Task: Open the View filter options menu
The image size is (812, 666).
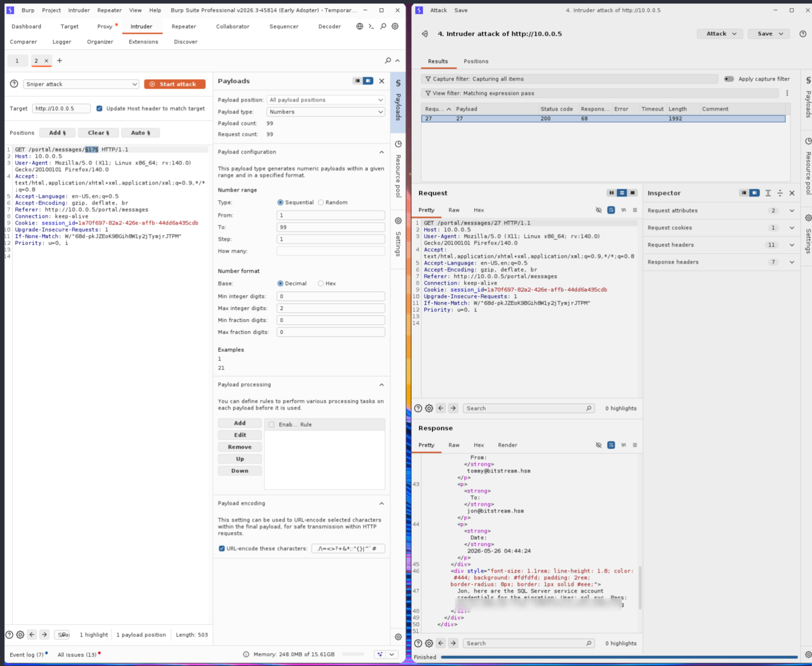Action: coord(787,93)
